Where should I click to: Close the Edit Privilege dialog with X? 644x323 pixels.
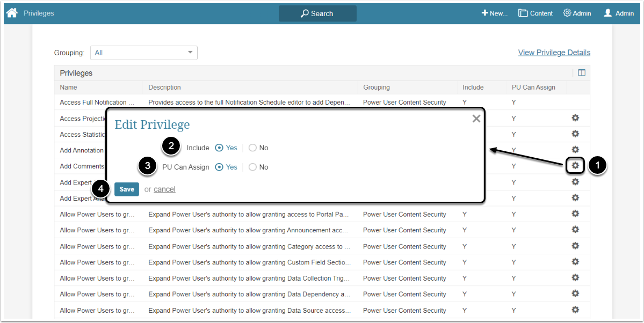[x=476, y=119]
